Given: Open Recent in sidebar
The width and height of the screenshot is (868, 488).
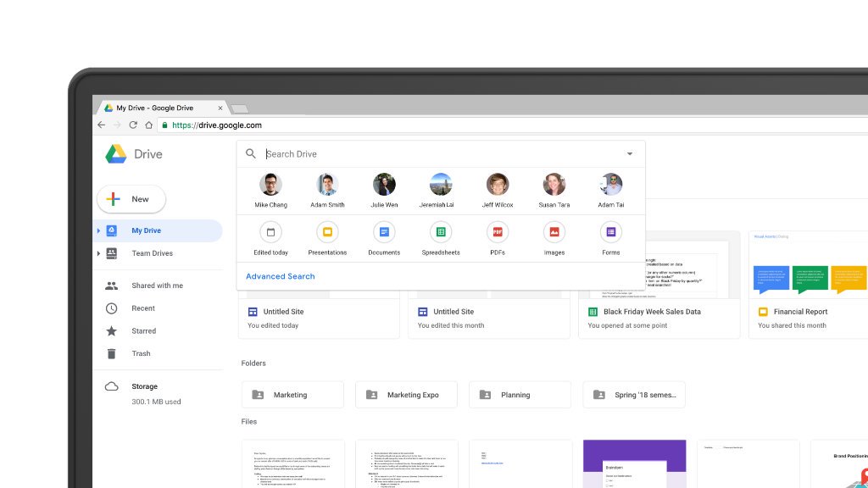Looking at the screenshot, I should coord(158,308).
